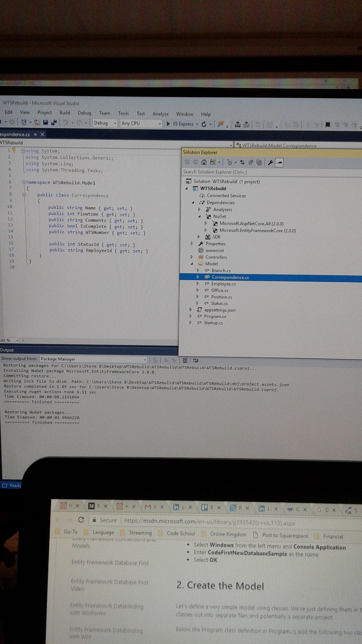Viewport: 362px width, 644px height.
Task: Select Startup.cs in Solution Explorer
Action: 213,323
